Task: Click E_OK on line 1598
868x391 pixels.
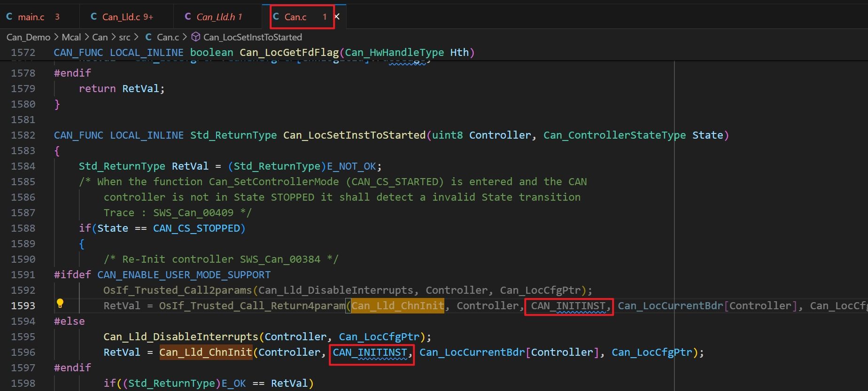Action: (233, 383)
